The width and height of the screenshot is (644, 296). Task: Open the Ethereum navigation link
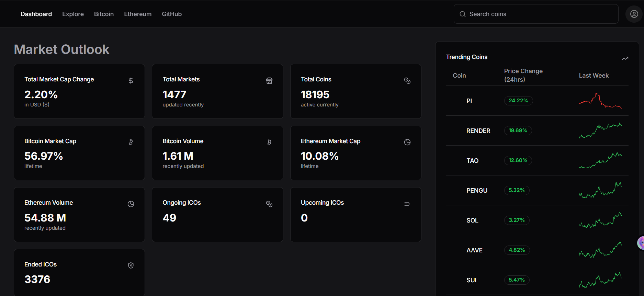138,14
